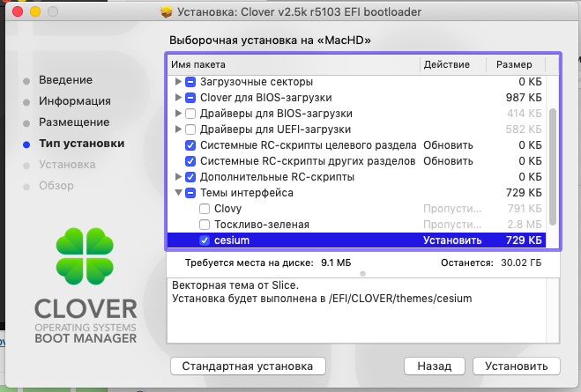Check the Clovy theme checkbox
Image resolution: width=581 pixels, height=392 pixels.
pyautogui.click(x=205, y=209)
